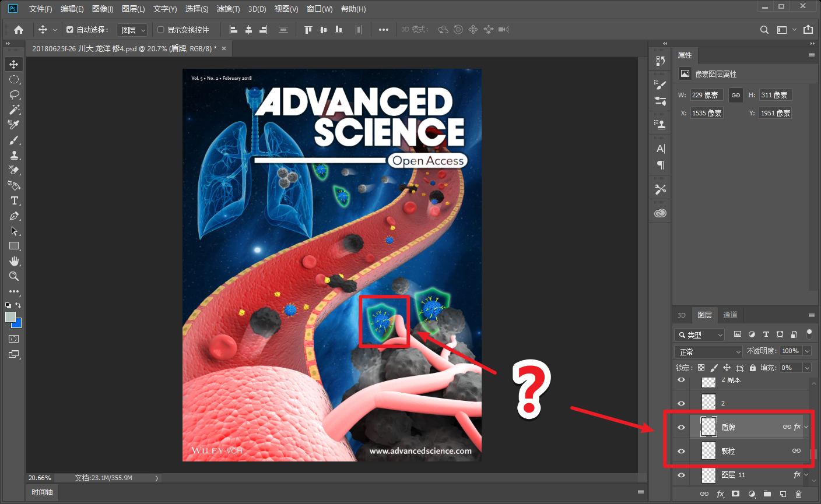Image resolution: width=821 pixels, height=504 pixels.
Task: Activate the Zoom tool
Action: (x=14, y=276)
